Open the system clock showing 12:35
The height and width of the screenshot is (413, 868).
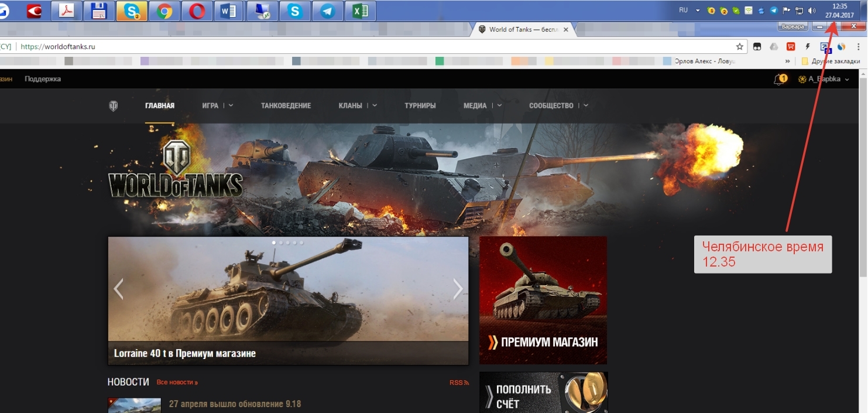(840, 11)
